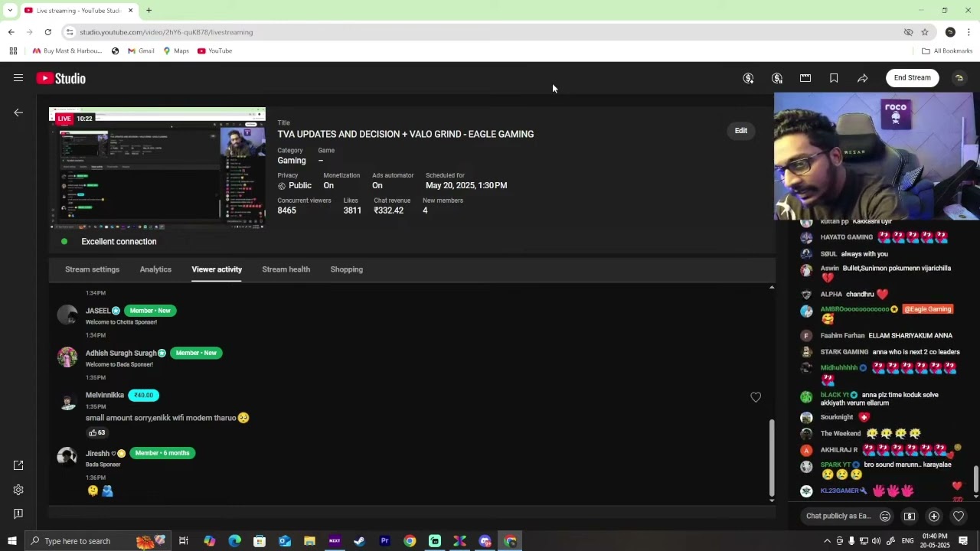Open the Stream health tab
Viewport: 980px width, 551px height.
pos(286,269)
